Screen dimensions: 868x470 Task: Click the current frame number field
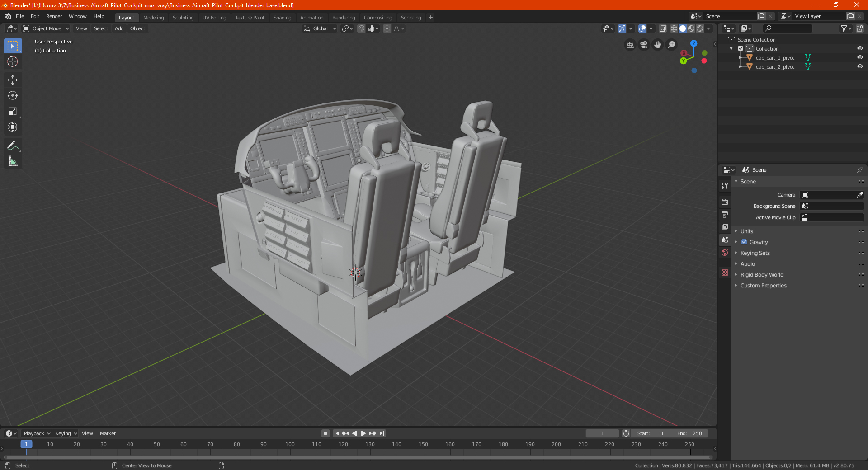pyautogui.click(x=602, y=433)
